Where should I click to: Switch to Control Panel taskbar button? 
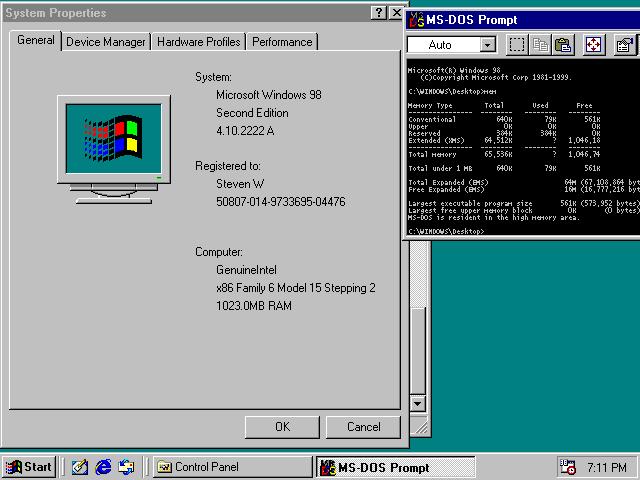pos(233,467)
